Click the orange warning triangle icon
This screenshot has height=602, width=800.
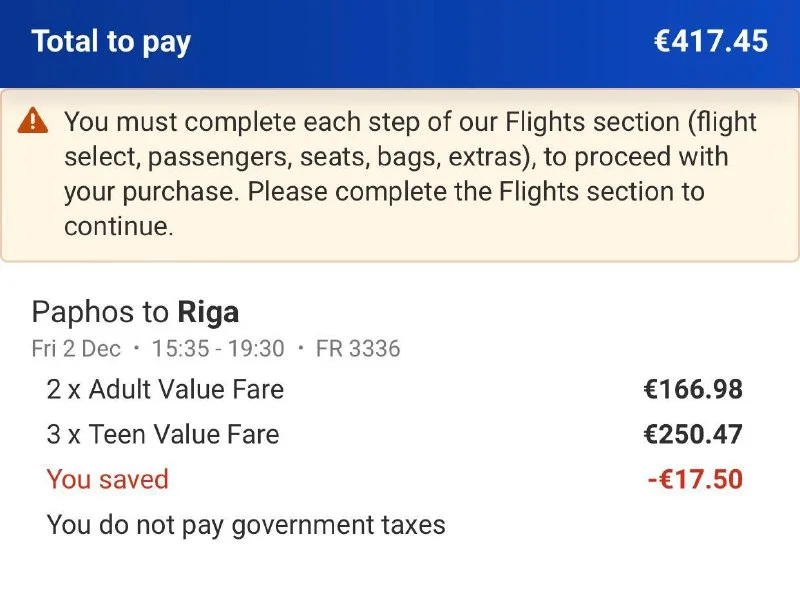(x=33, y=122)
